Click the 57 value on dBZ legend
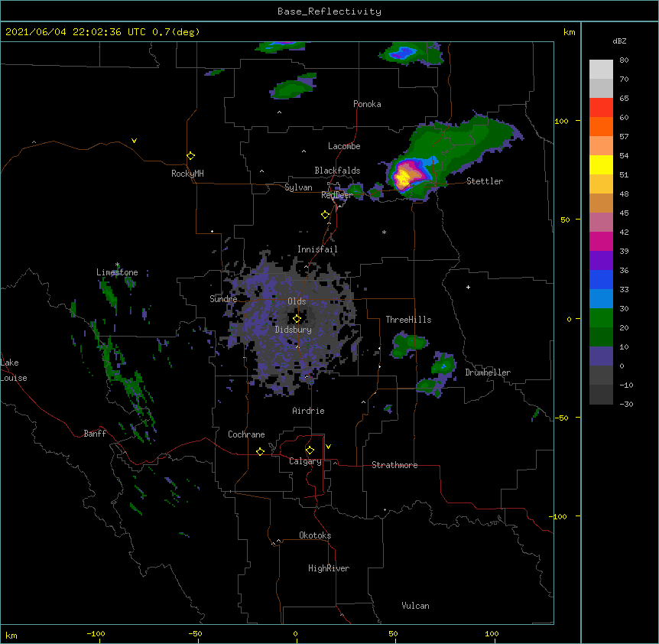The height and width of the screenshot is (644, 659). 624,137
